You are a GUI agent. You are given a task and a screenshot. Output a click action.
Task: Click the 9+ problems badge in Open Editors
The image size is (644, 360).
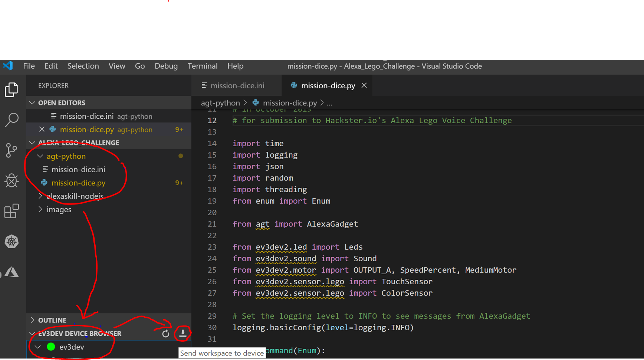pyautogui.click(x=179, y=130)
